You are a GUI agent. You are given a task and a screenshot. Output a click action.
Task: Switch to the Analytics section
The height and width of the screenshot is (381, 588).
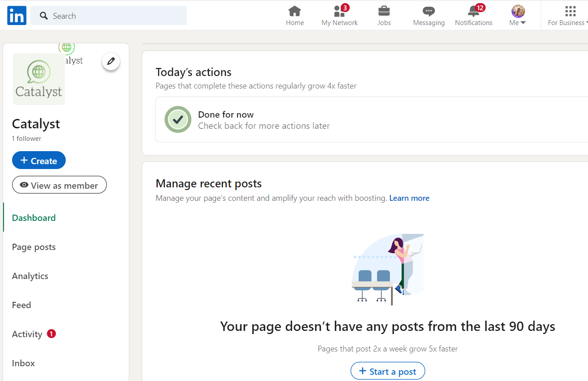(30, 276)
